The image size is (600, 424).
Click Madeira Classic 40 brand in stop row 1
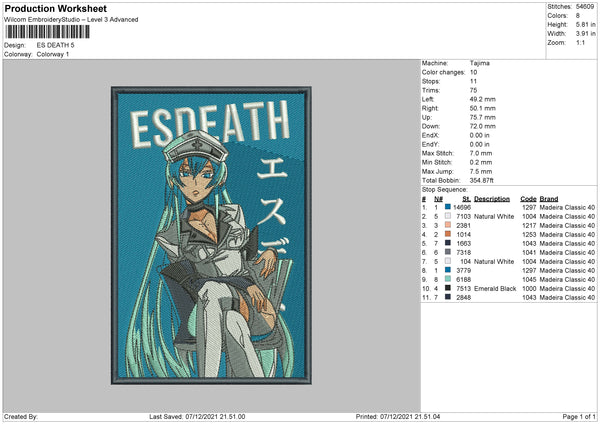pos(567,208)
